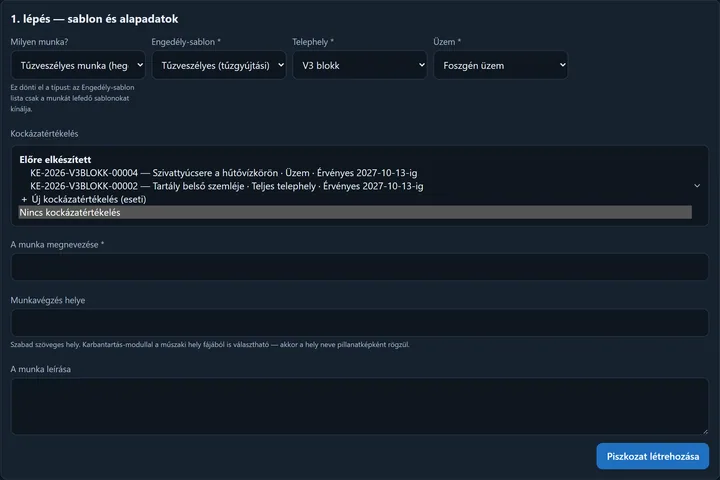Click the Kockázatértékelés dropdown chevron
The height and width of the screenshot is (480, 720).
point(697,186)
